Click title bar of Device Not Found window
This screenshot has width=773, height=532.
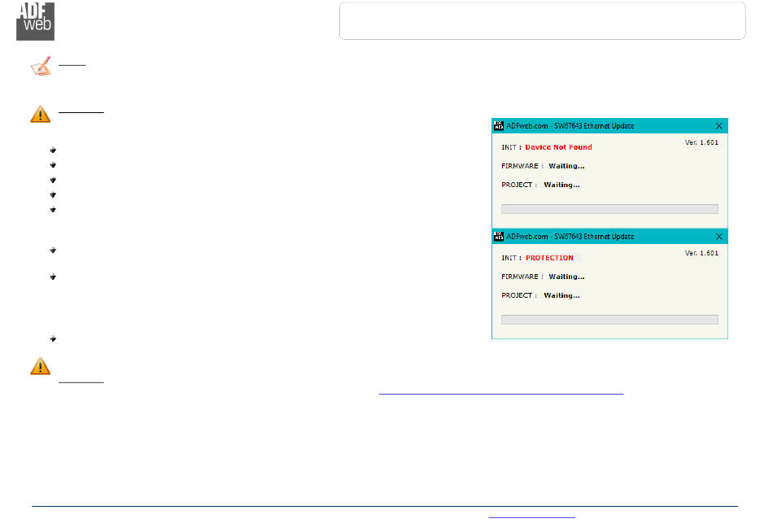(x=609, y=126)
